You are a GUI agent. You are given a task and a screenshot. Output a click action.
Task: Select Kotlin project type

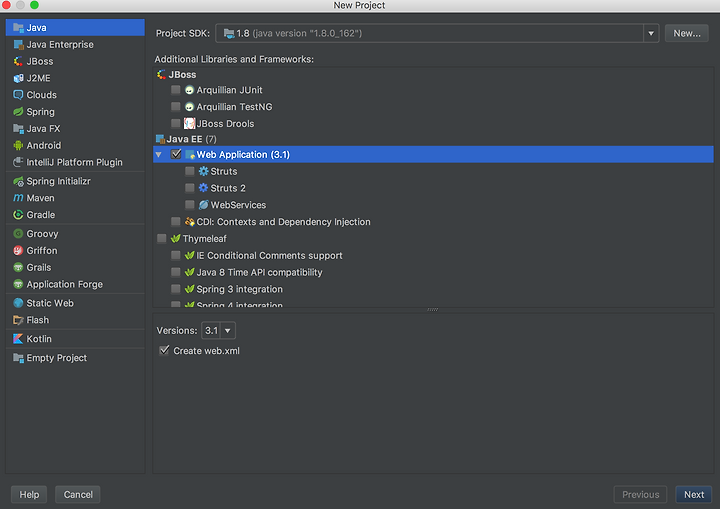pos(75,339)
